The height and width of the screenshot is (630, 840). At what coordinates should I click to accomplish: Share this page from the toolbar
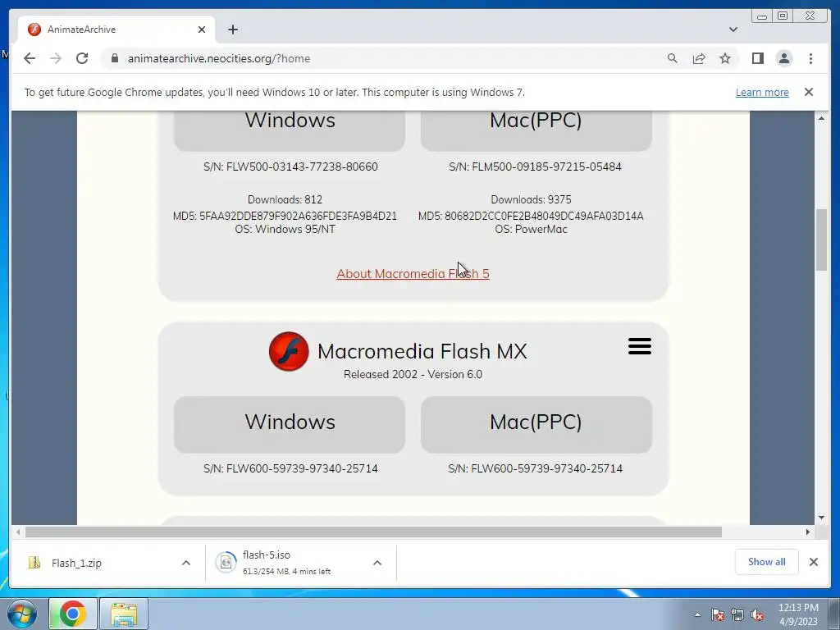click(699, 58)
